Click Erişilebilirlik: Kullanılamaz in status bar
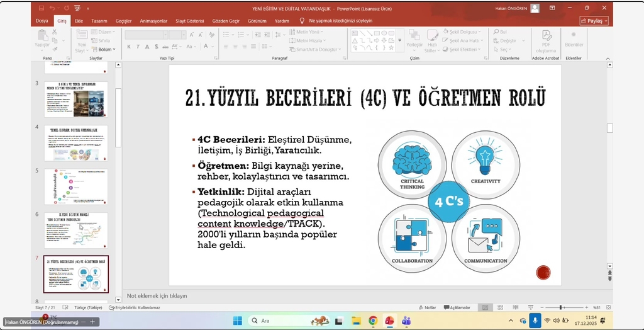The image size is (644, 330). coord(135,307)
